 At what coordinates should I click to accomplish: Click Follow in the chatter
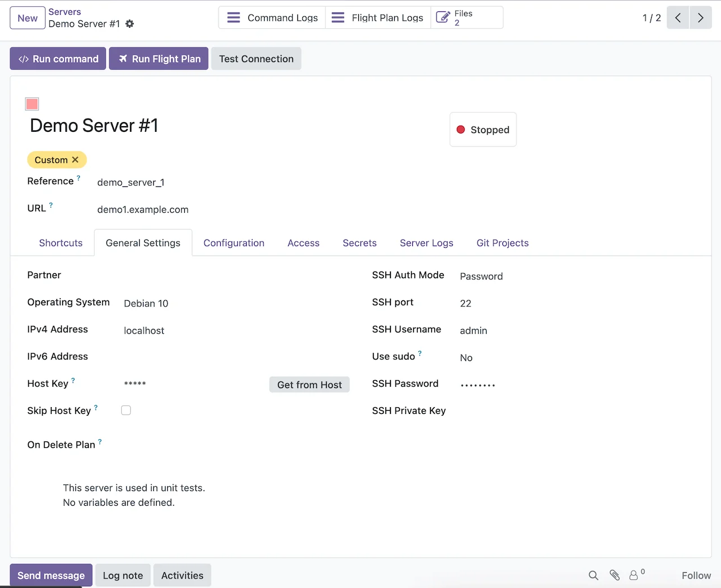pos(696,575)
